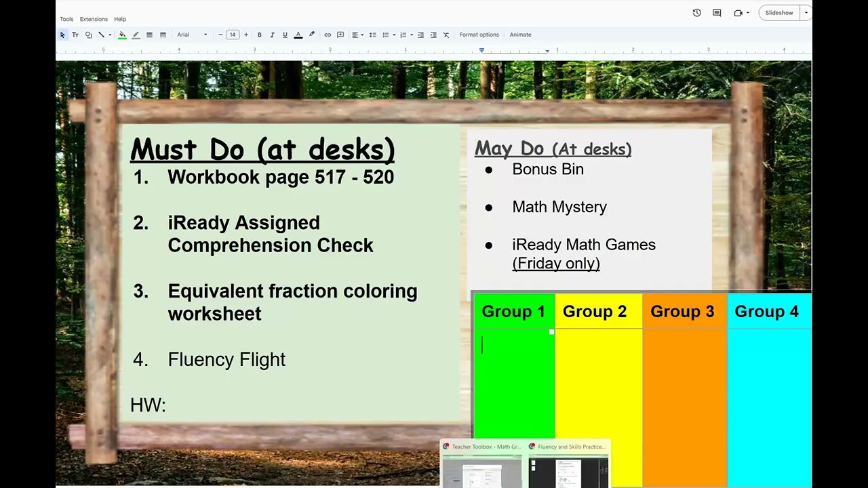Viewport: 868px width, 488px height.
Task: Click the Decrease indent icon
Action: (420, 35)
